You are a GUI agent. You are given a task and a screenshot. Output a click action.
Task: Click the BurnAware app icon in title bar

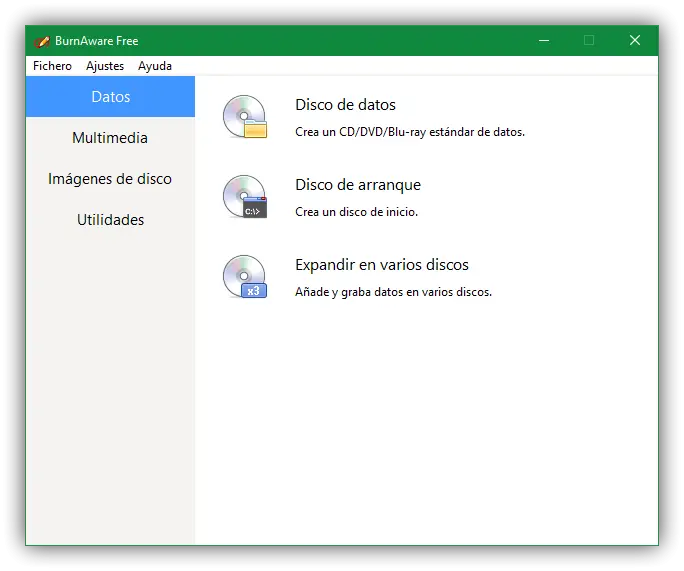(42, 41)
